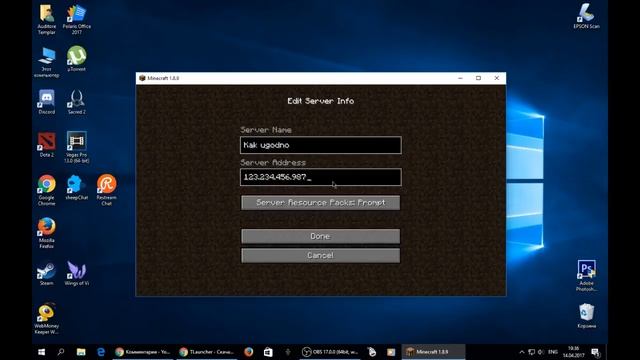Switch to the TLauncher Chrome taskbar window
Image resolution: width=640 pixels, height=360 pixels.
207,352
